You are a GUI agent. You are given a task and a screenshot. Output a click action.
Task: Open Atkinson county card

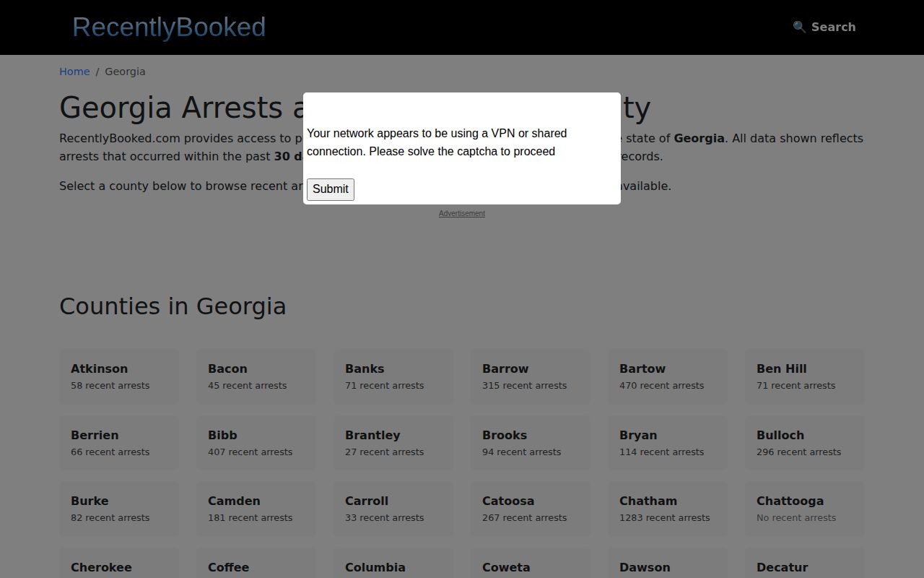(119, 376)
